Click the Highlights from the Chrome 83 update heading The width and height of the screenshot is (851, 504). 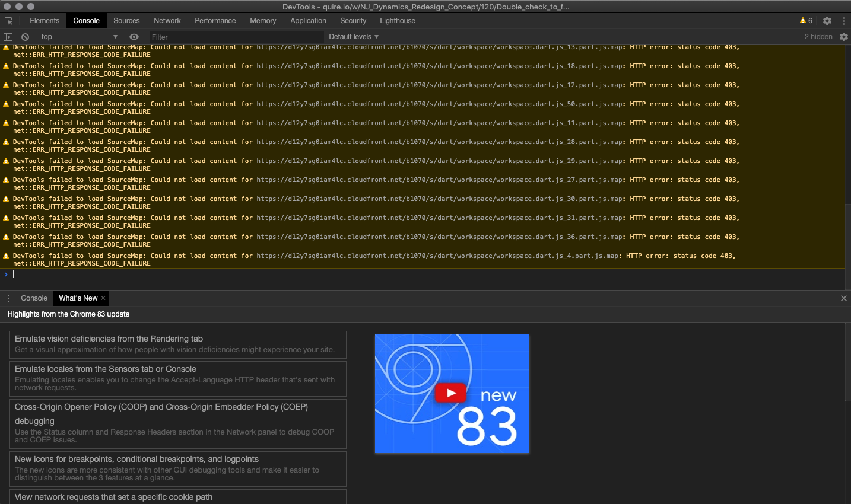point(68,314)
